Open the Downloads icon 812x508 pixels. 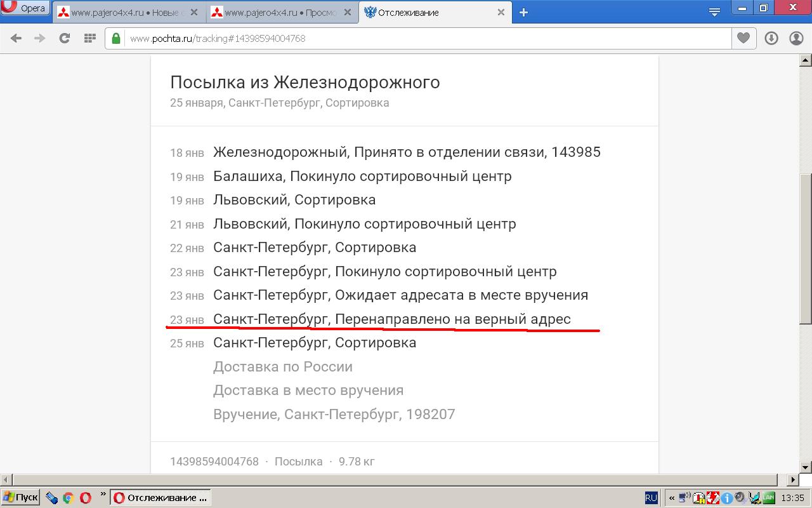coord(771,38)
